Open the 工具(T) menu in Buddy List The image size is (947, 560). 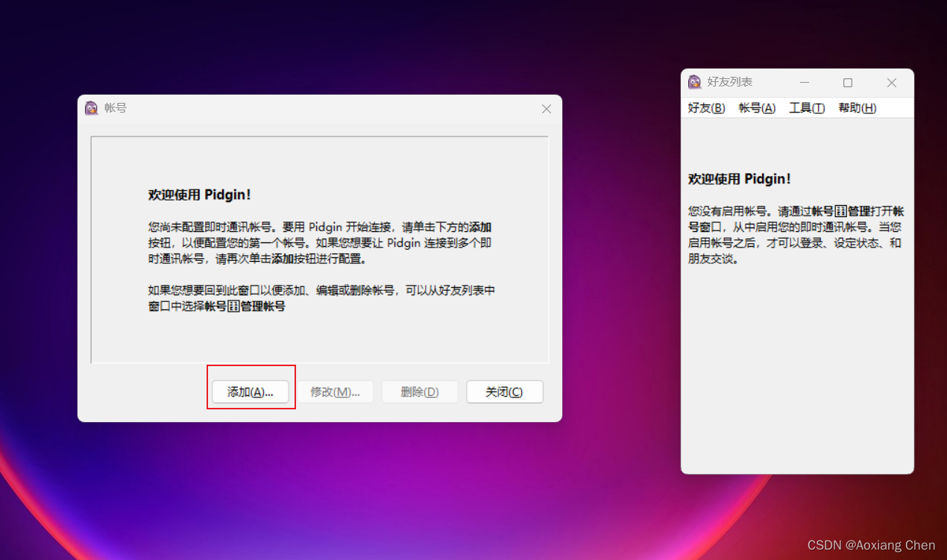click(807, 108)
